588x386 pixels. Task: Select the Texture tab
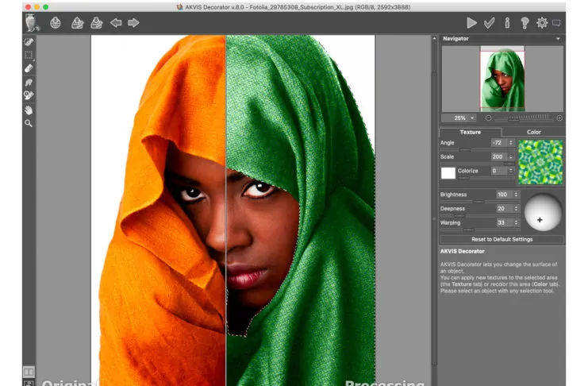(471, 132)
